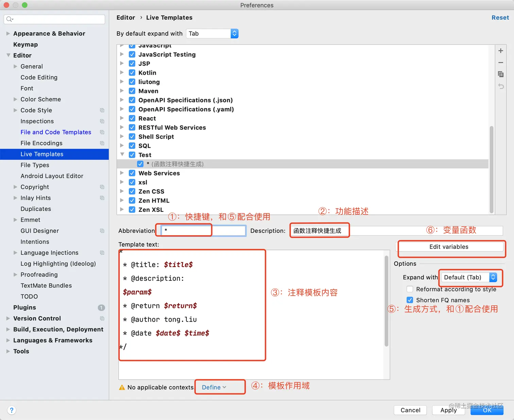Viewport: 514px width, 420px height.
Task: Click in the Description input field
Action: [396, 231]
